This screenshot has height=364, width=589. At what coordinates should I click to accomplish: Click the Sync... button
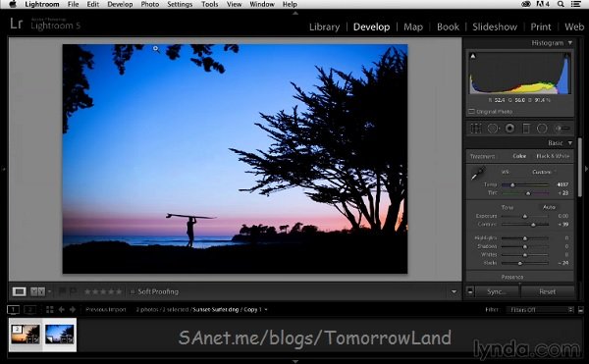point(497,291)
